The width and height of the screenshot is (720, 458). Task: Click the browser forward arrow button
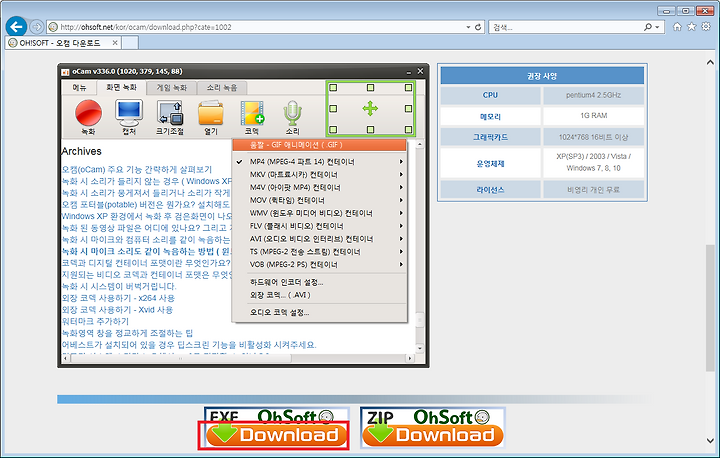coord(36,27)
